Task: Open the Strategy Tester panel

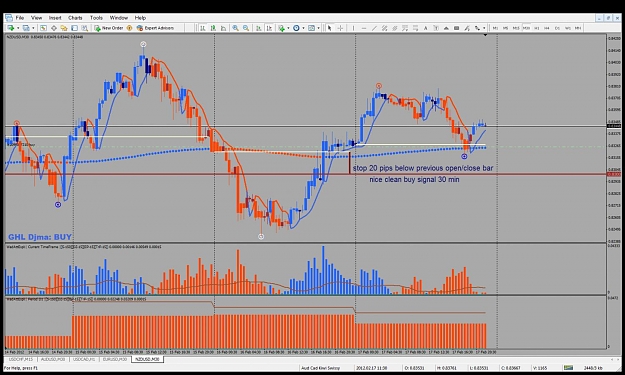Action: pyautogui.click(x=85, y=28)
